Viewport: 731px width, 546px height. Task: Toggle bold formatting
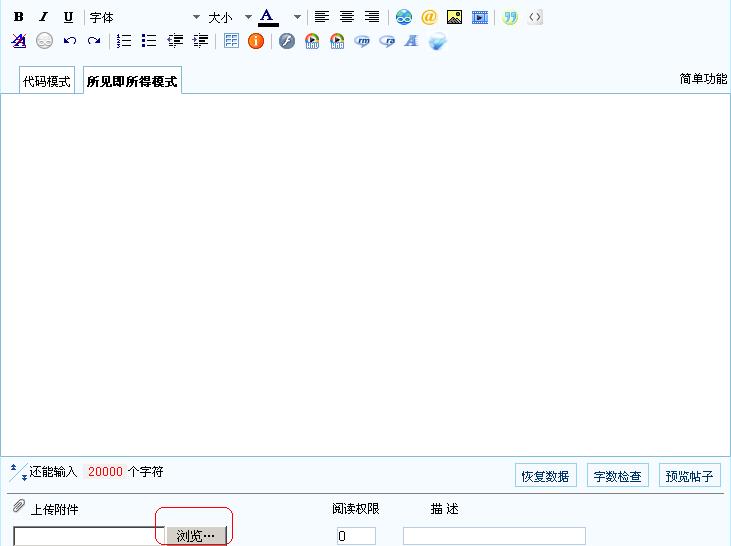[x=19, y=17]
